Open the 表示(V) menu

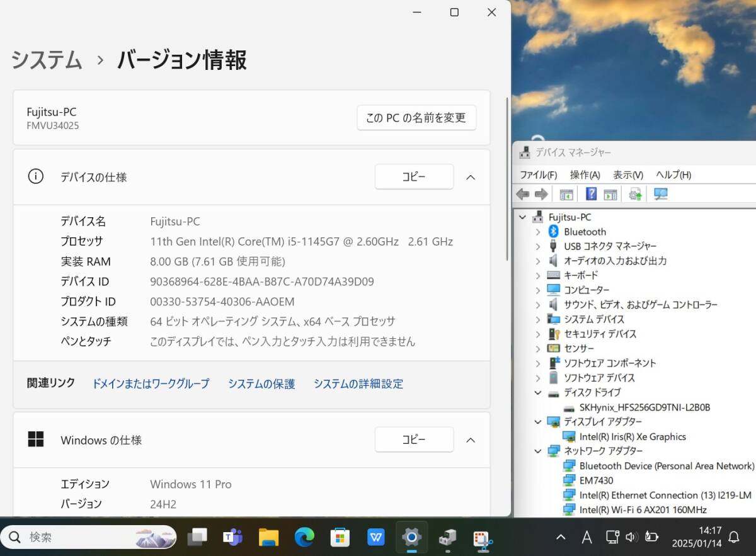628,174
